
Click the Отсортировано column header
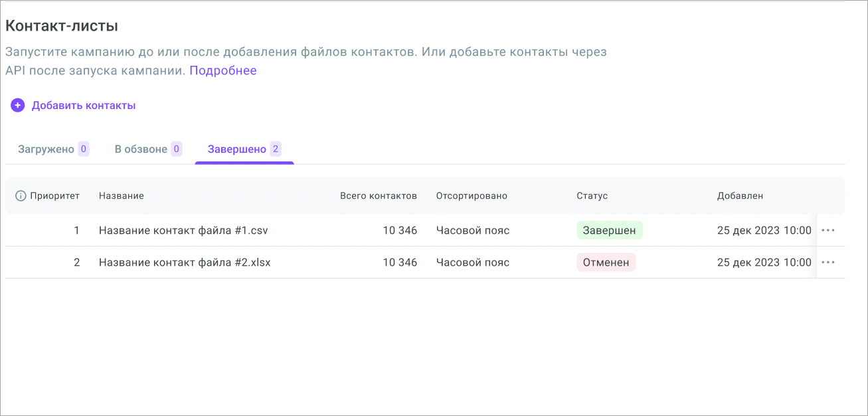pos(472,196)
